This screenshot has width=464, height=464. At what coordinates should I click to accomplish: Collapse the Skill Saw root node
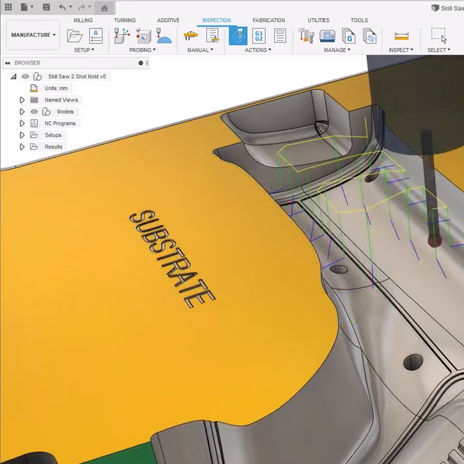click(13, 77)
